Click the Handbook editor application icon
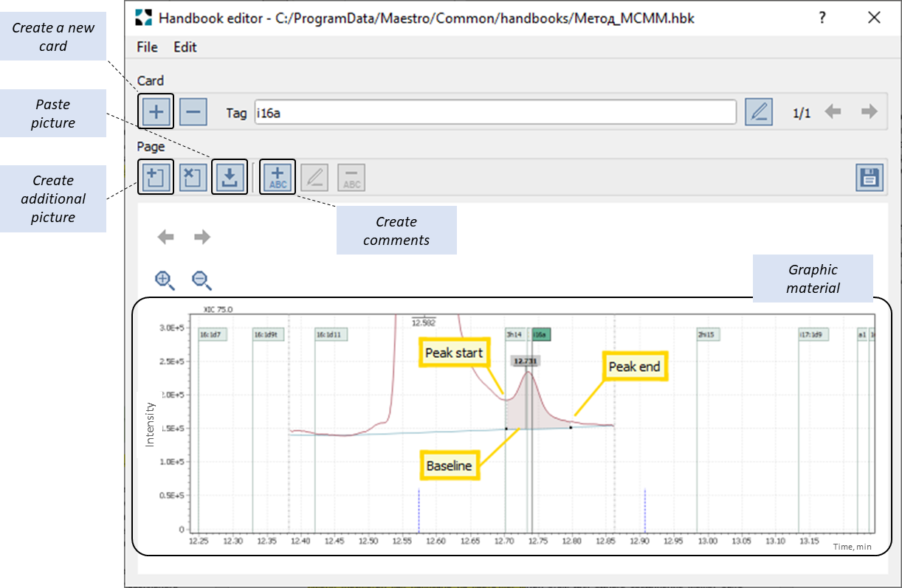This screenshot has width=902, height=588. tap(144, 18)
